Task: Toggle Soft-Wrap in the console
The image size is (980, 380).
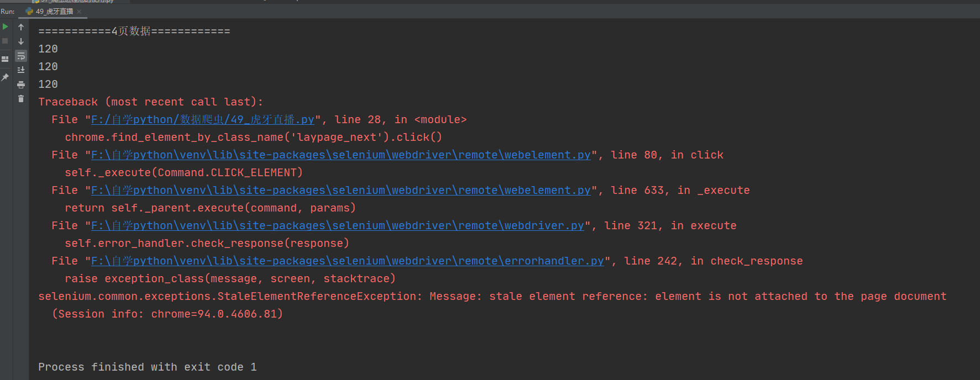Action: click(21, 56)
